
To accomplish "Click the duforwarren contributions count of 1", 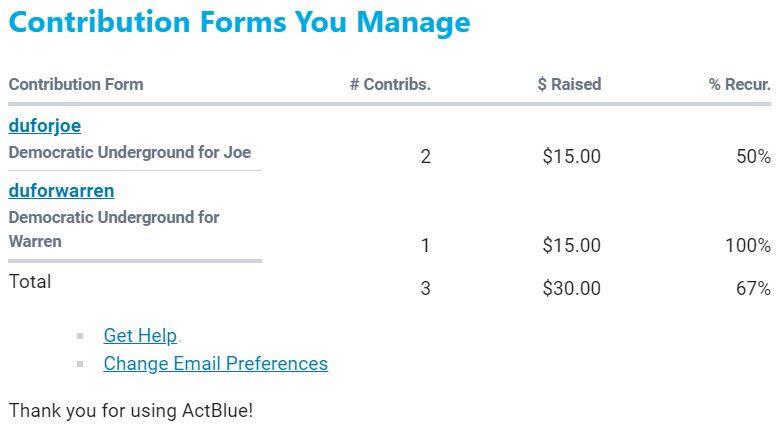I will click(x=426, y=245).
